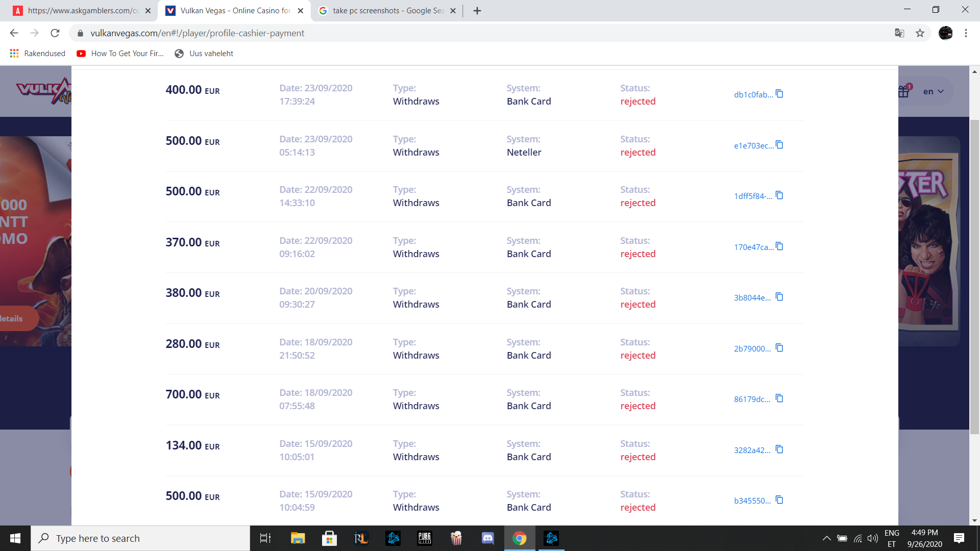Open the notification center icon
The image size is (980, 551).
pos(959,538)
